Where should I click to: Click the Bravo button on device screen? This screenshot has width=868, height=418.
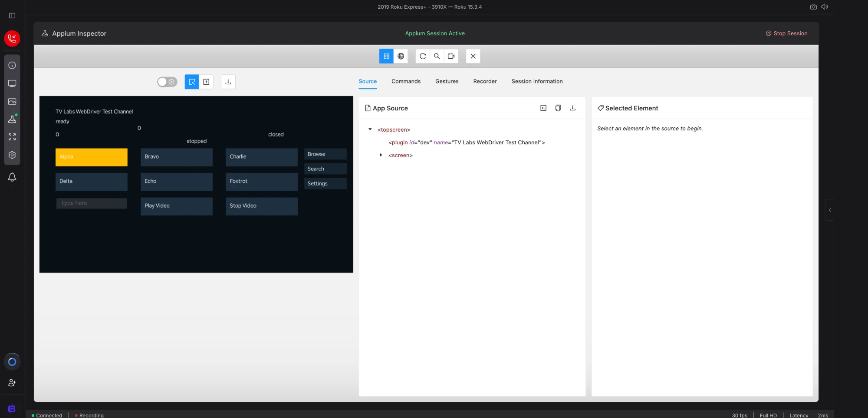177,157
